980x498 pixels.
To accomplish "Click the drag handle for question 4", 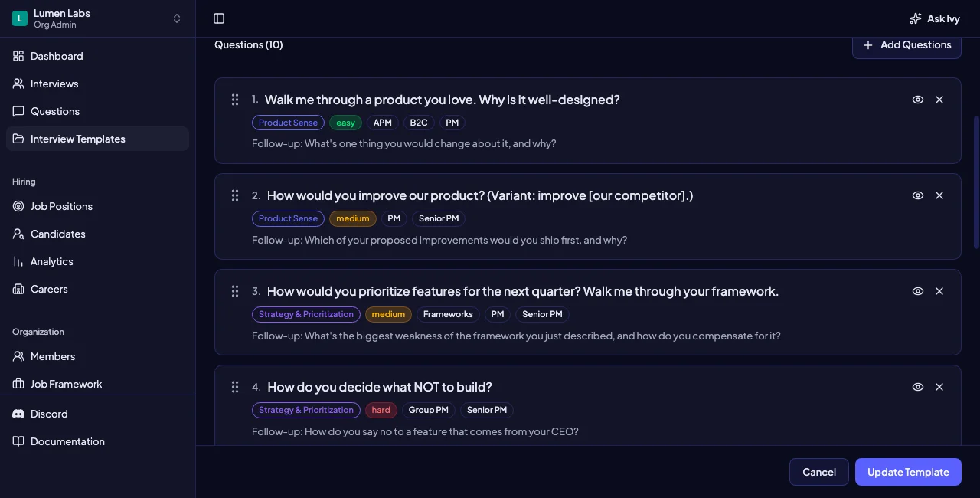I will tap(235, 387).
